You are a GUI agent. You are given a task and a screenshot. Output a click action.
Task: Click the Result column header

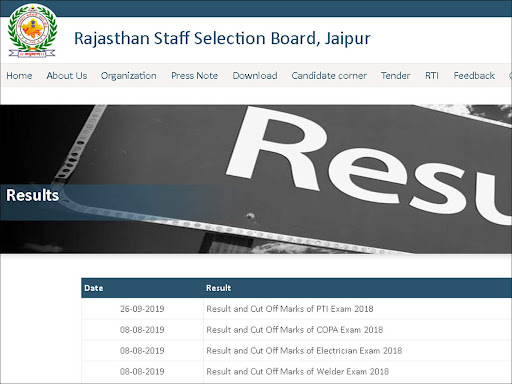pyautogui.click(x=218, y=288)
